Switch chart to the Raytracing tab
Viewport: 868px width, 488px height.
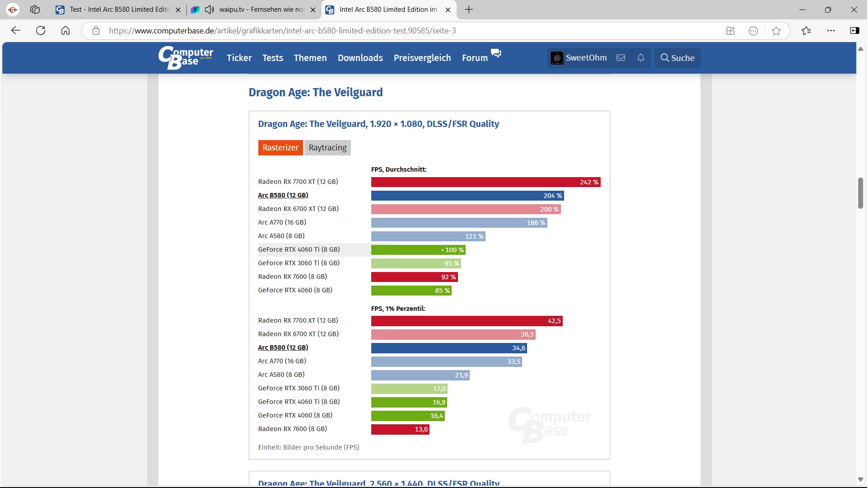point(327,148)
